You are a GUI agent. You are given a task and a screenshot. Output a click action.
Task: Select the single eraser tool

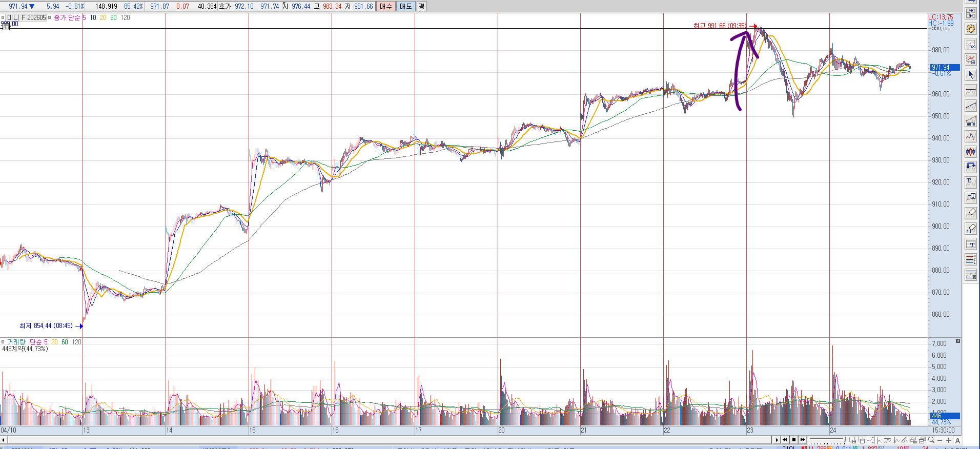coord(970,212)
